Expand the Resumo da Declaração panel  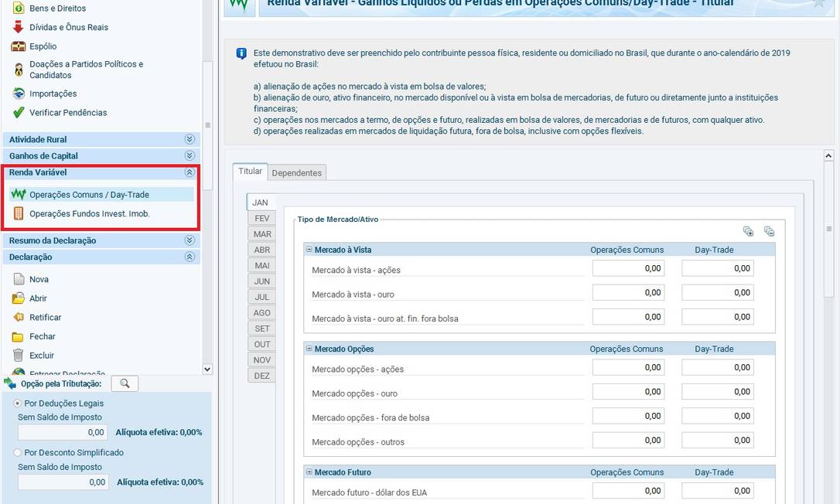coord(189,240)
